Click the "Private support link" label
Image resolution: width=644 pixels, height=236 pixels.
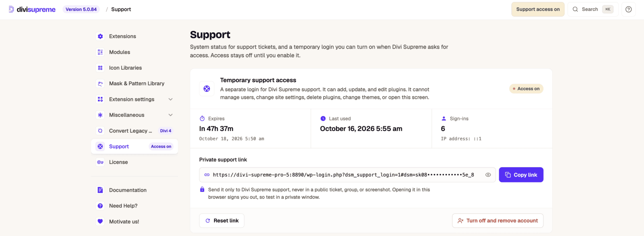[223, 160]
